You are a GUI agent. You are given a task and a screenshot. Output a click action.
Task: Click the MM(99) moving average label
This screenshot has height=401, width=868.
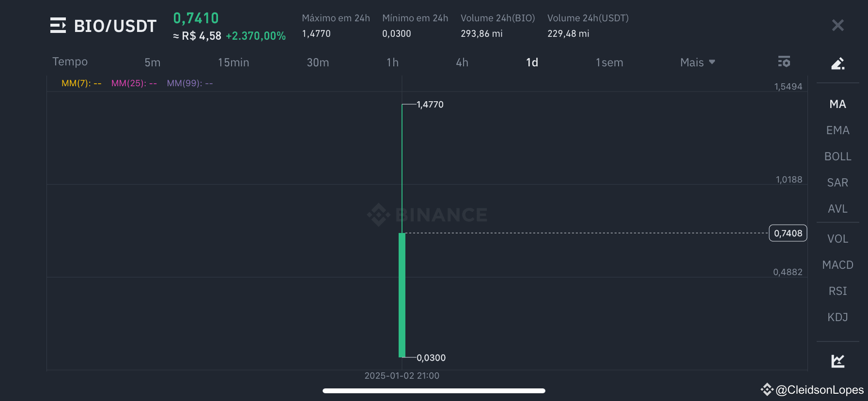point(190,83)
